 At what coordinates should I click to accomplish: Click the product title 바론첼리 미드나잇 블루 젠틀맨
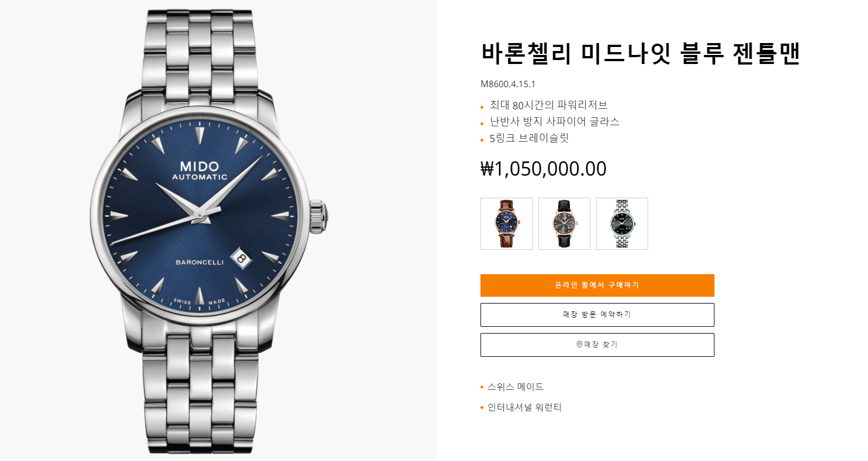pos(640,53)
